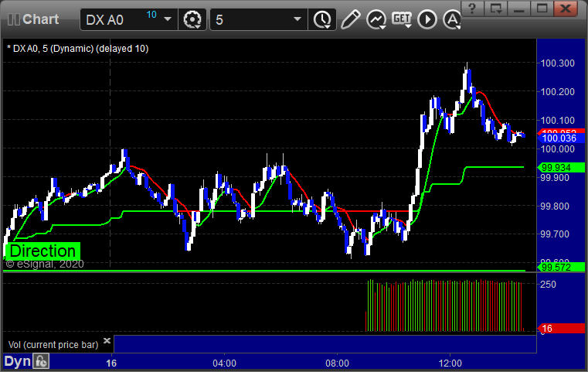Click the chart grip handle beside Chart
Screen dimensions: 588x372
pyautogui.click(x=14, y=19)
